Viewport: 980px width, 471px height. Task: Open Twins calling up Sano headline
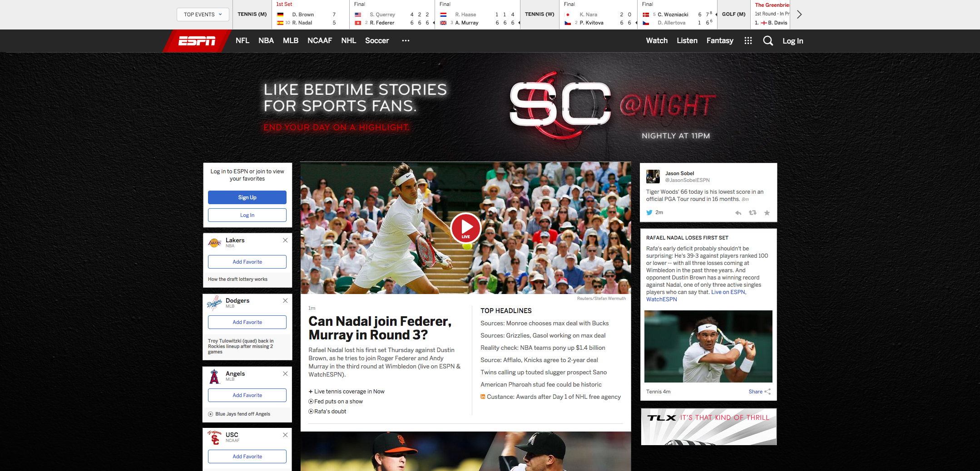(x=544, y=372)
